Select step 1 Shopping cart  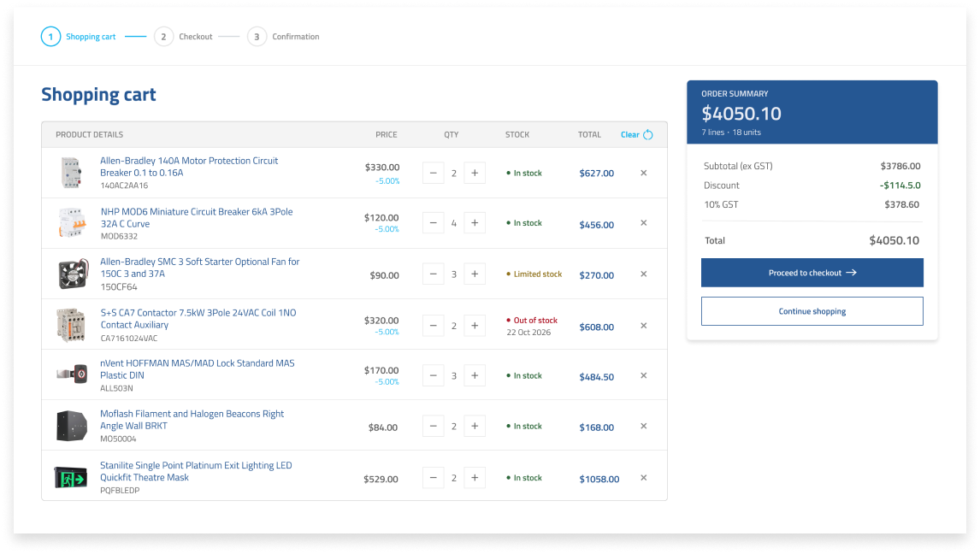79,37
